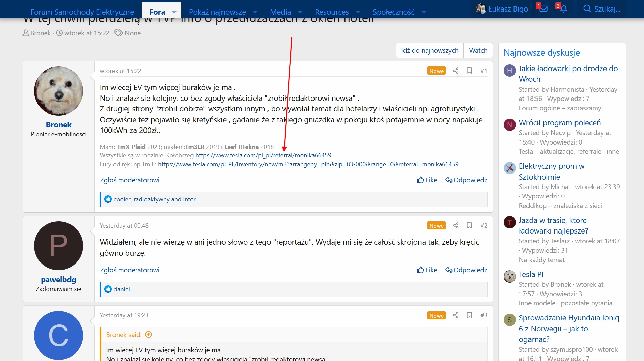Like Bronek's post #1
Image resolution: width=644 pixels, height=361 pixels.
click(427, 180)
